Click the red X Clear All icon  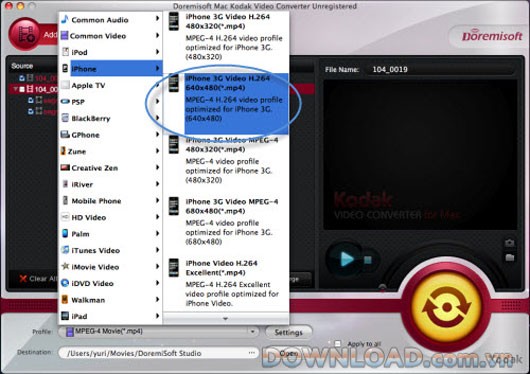[x=23, y=279]
